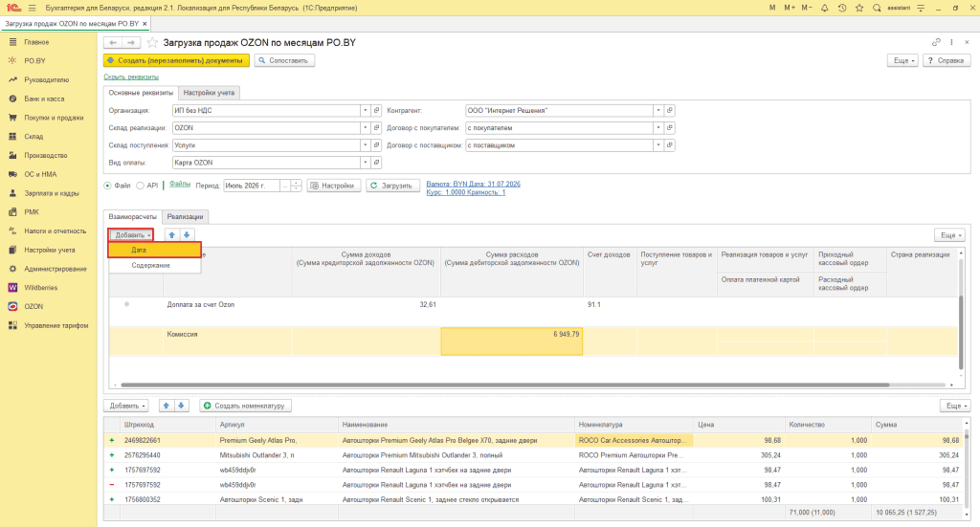Viewport: 980px width, 527px height.
Task: Open OZON section in sidebar
Action: tap(33, 307)
